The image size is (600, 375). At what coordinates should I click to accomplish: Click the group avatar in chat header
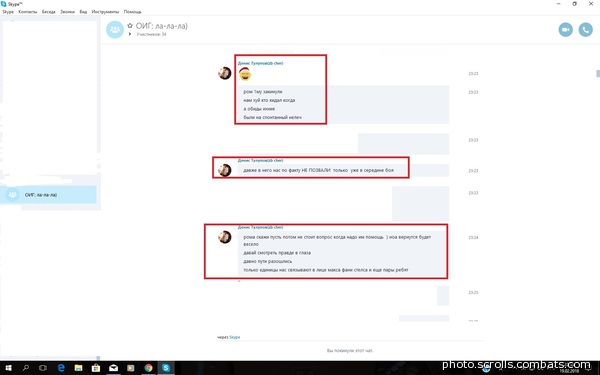coord(115,29)
